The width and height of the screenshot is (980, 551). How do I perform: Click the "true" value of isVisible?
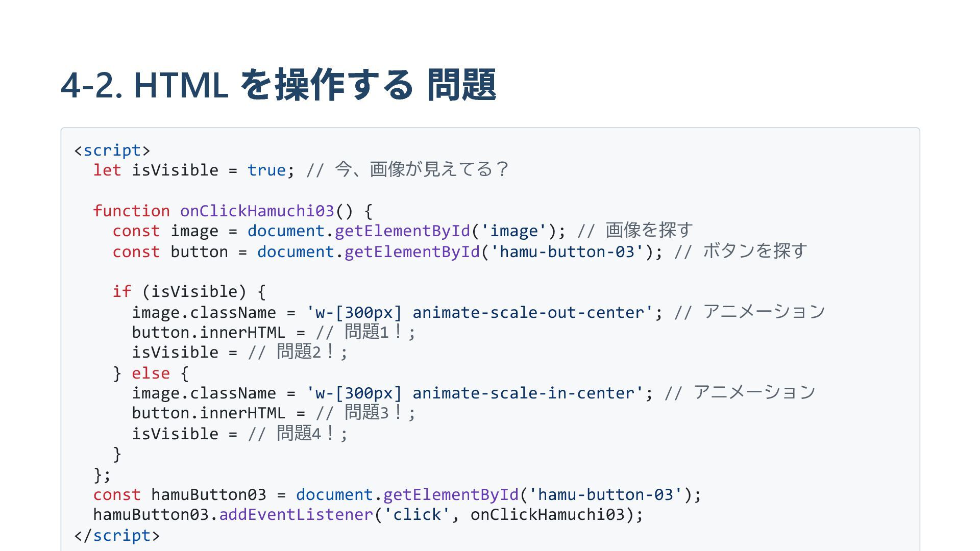point(266,170)
